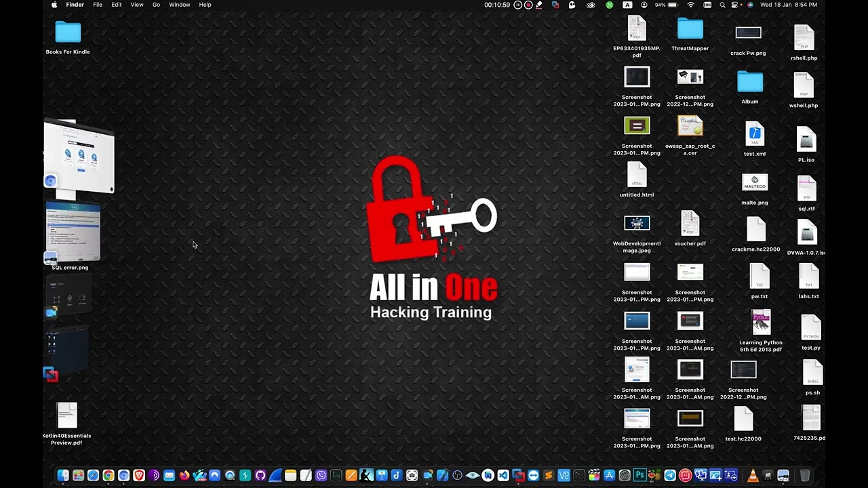Open Sublime Text in the Dock
Viewport: 868px width, 488px height.
pyautogui.click(x=549, y=476)
